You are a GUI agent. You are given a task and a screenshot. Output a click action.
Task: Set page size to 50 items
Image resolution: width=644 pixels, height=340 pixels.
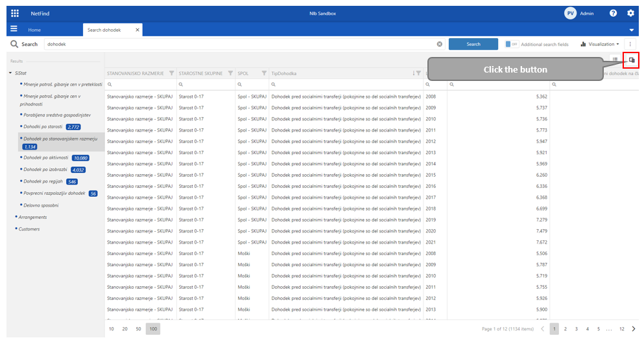pyautogui.click(x=139, y=329)
